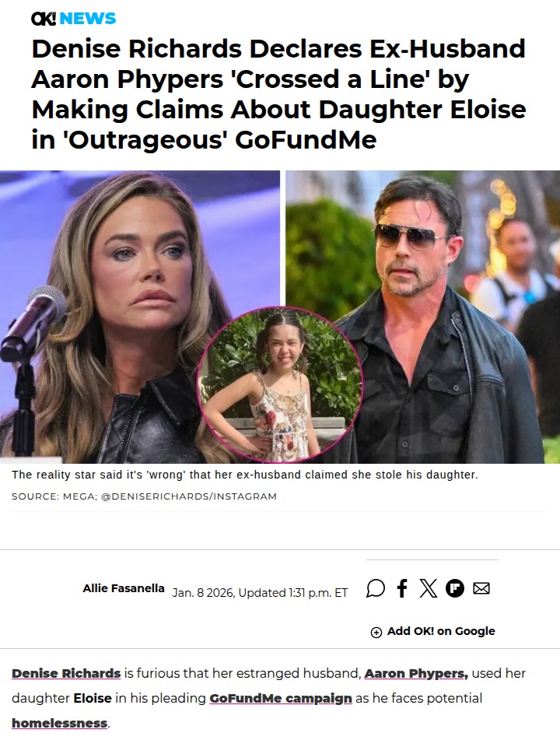Click the OK! magazine logo
The height and width of the screenshot is (747, 560).
click(x=44, y=19)
